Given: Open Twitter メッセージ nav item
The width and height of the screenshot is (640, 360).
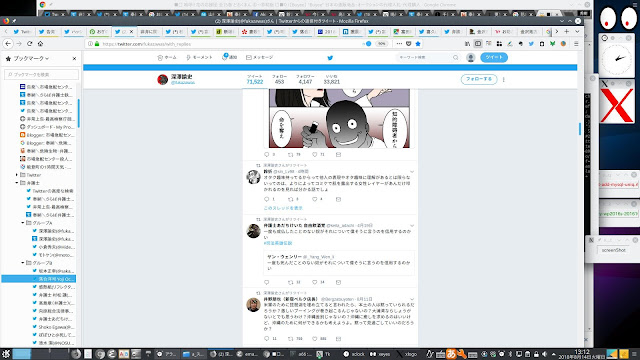Looking at the screenshot, I should tap(260, 58).
